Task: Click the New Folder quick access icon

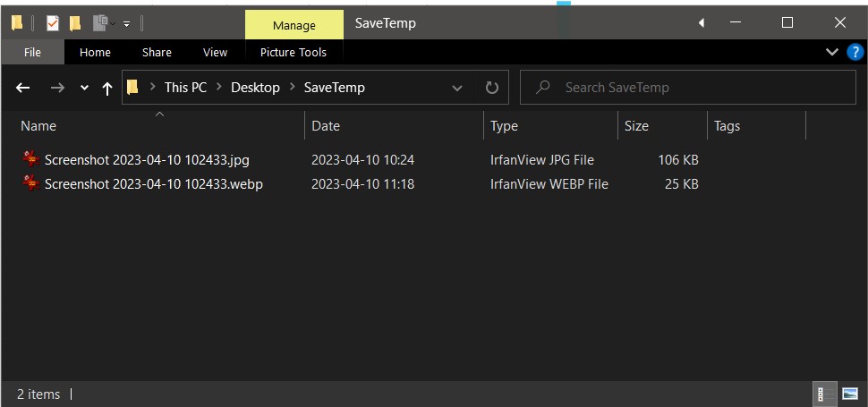Action: 75,23
